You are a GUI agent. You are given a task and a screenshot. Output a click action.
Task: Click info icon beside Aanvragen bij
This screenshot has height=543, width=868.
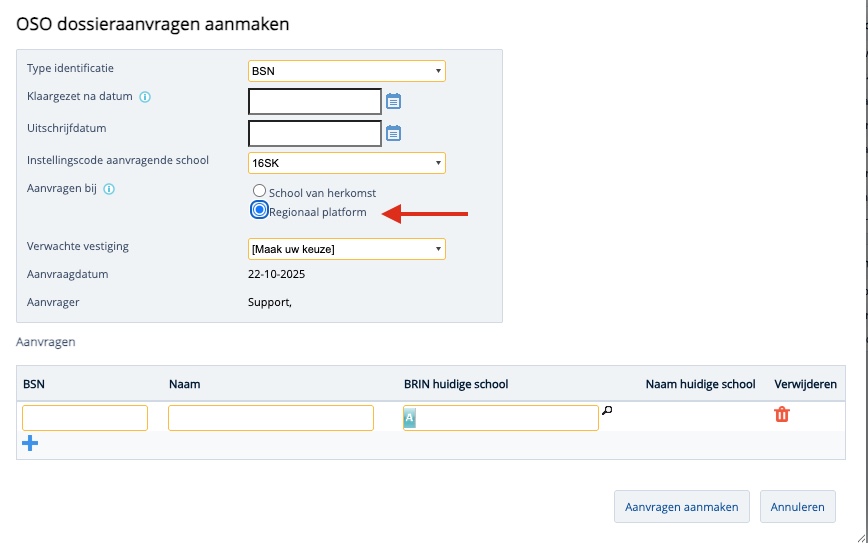coord(109,188)
